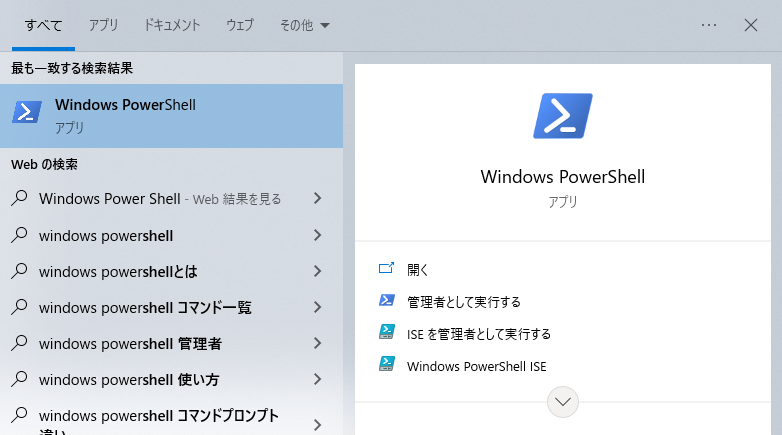Click search icon beside '管理者' suggestion

pos(19,343)
